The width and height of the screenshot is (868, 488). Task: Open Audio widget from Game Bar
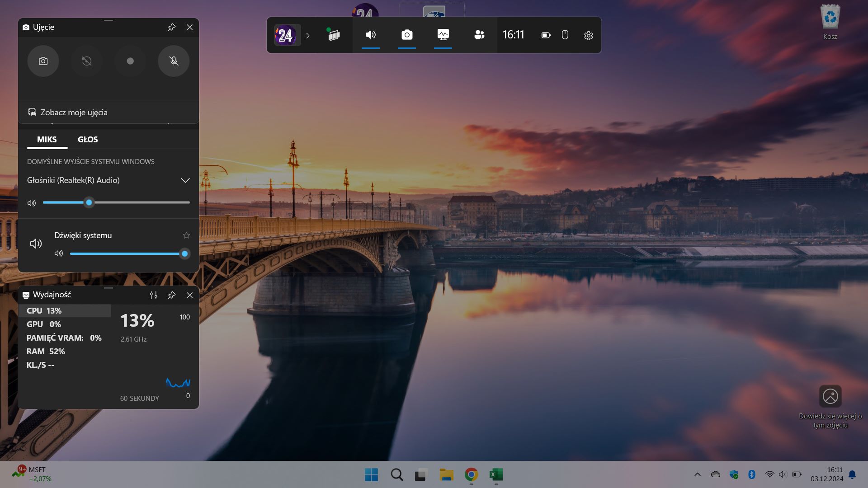(371, 35)
